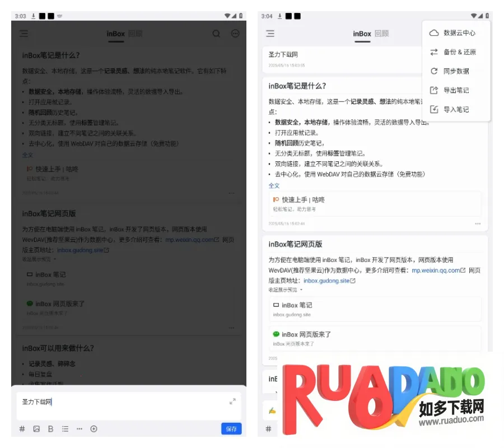Click inBox可以用来做什么? title in left screen
The width and height of the screenshot is (504, 448).
point(58,348)
